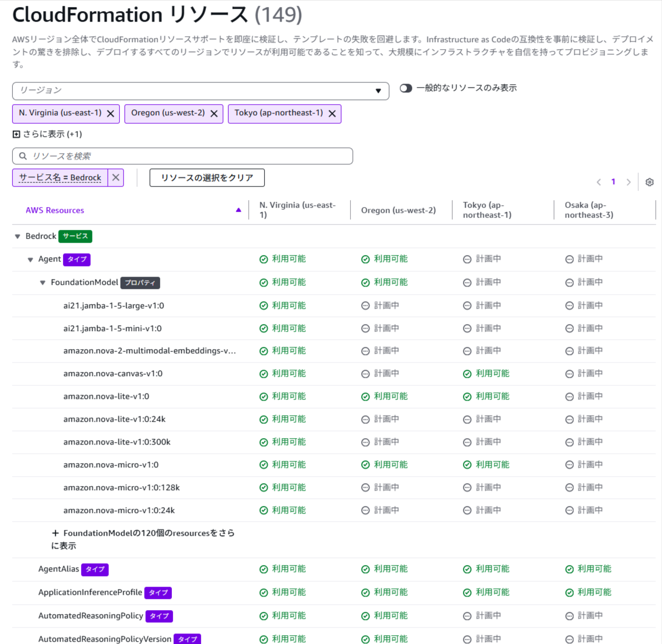
Task: Toggle 一般的なリソースのみ表示 switch
Action: 406,88
